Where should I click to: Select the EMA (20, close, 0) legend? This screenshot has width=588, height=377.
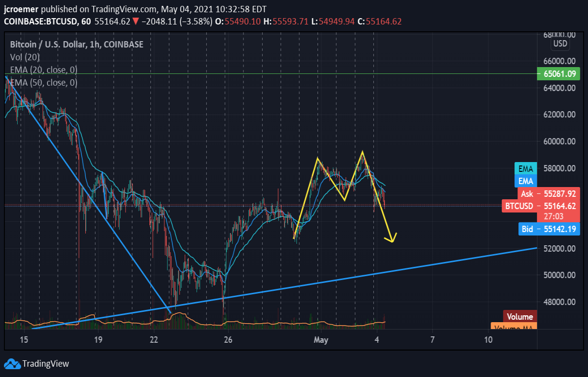click(44, 70)
